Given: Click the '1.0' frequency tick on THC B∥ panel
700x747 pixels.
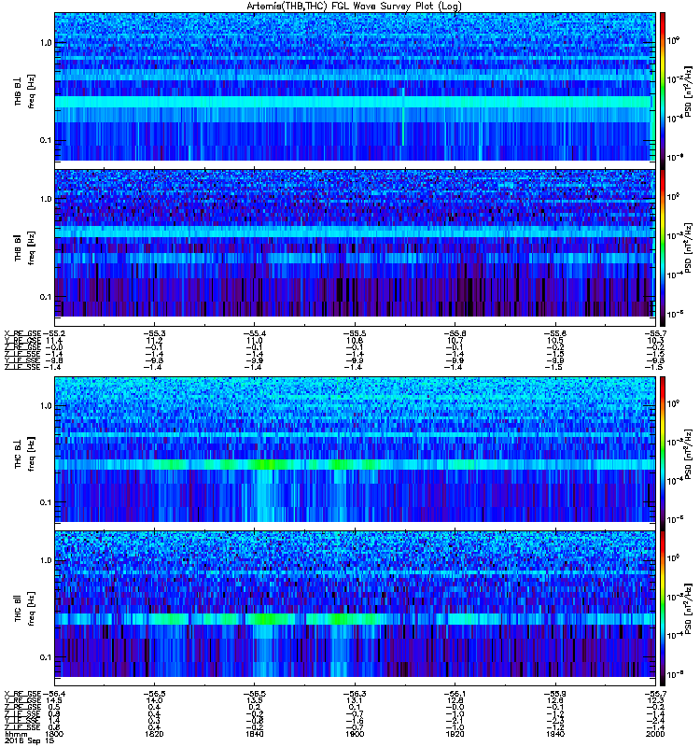Looking at the screenshot, I should tap(46, 560).
